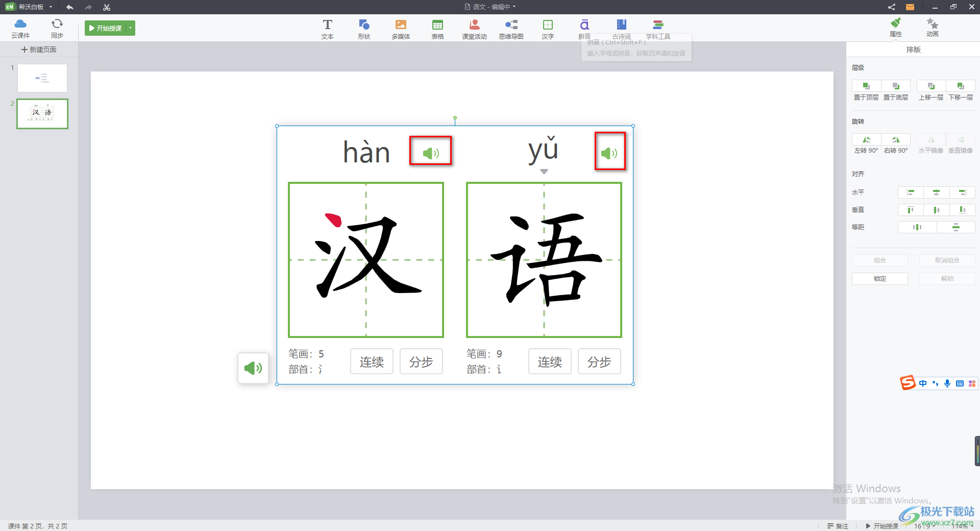The height and width of the screenshot is (531, 980).
Task: Undo the last action
Action: point(70,7)
